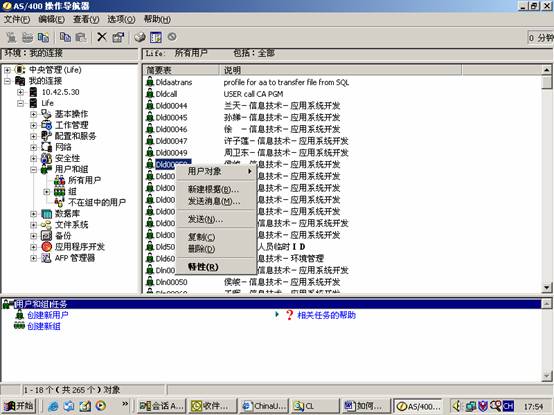This screenshot has height=415, width=554.
Task: Expand the 组 node under 用户和组
Action: pos(47,192)
